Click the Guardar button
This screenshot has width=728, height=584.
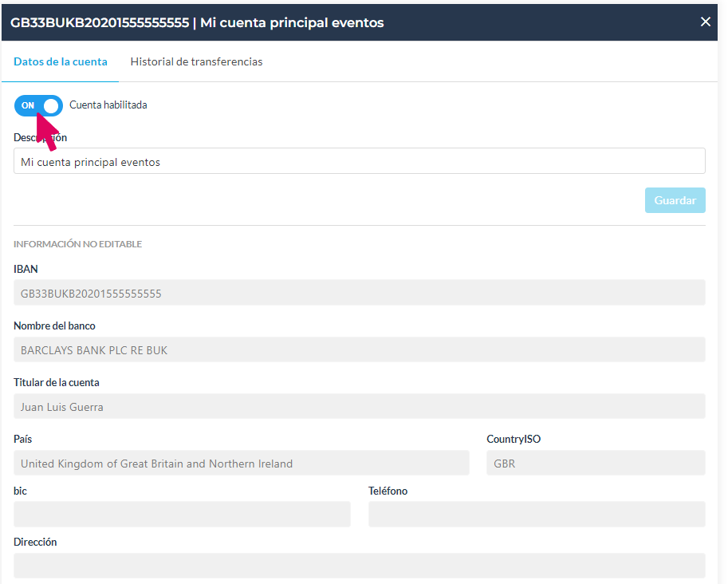click(x=675, y=200)
